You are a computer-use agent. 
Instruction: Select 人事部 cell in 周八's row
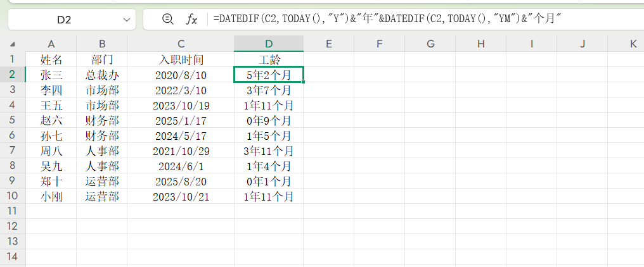[102, 151]
